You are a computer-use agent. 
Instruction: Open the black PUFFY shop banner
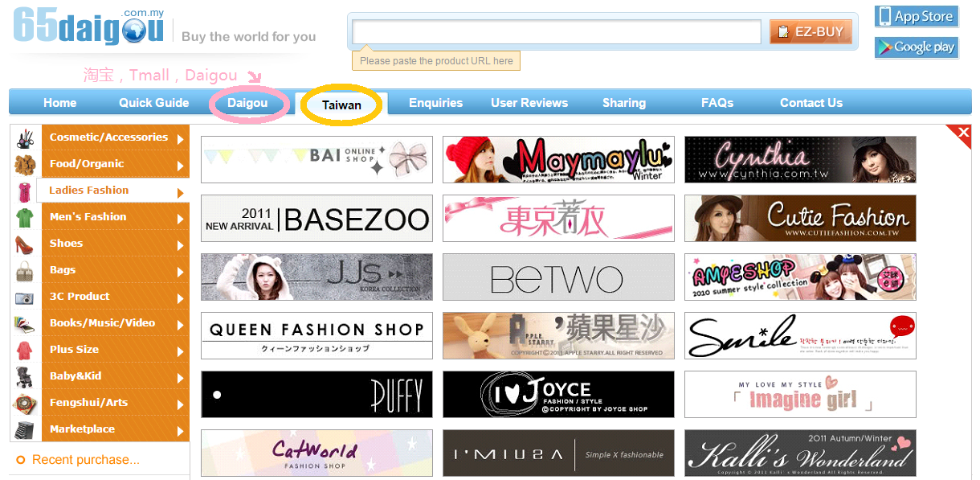(316, 394)
